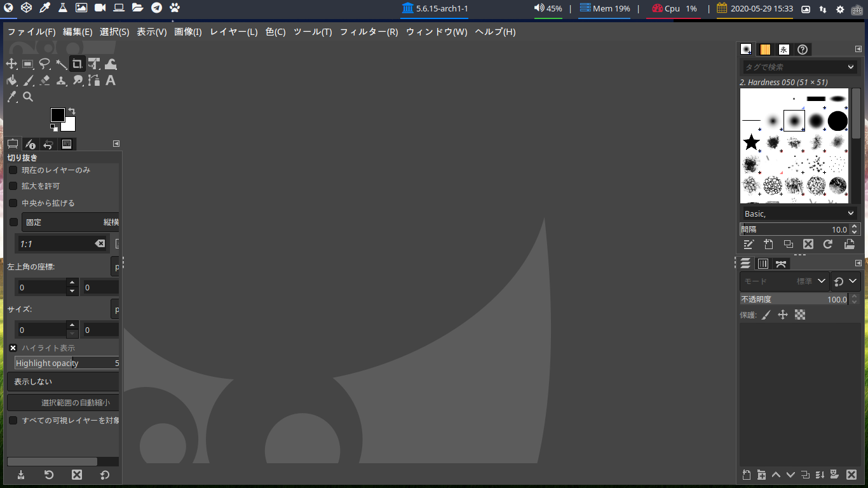Viewport: 868px width, 488px height.
Task: Switch to the Tool Options tab
Action: pyautogui.click(x=13, y=144)
